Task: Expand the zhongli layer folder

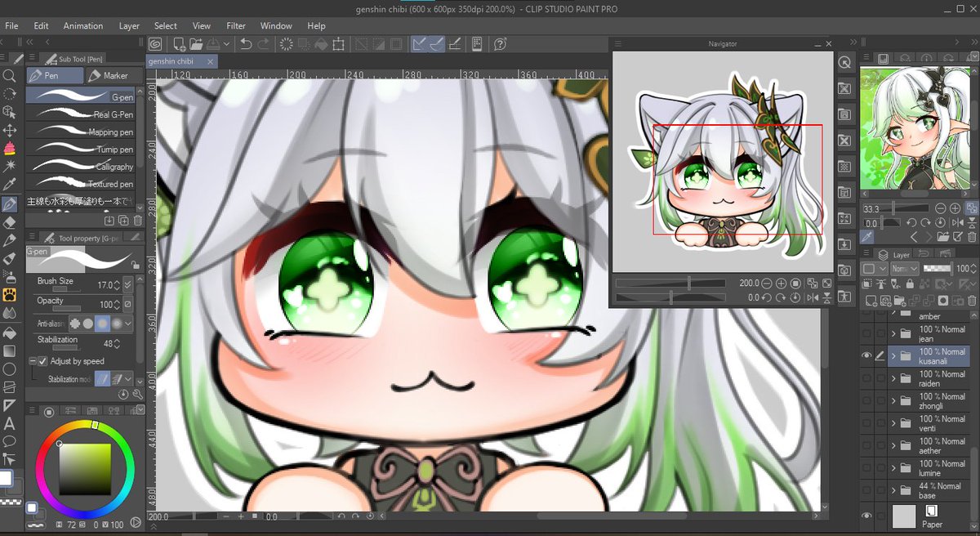Action: [893, 400]
